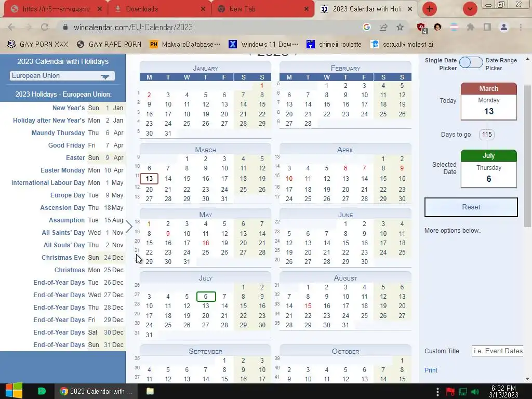Bookmark this page with the star icon
Screen dimensions: 532x399
click(400, 27)
